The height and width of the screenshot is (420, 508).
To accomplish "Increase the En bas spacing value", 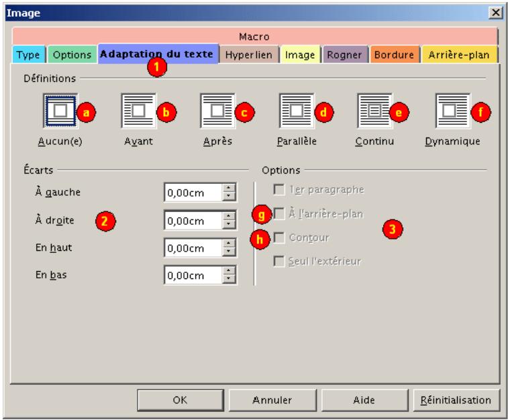I will 229,270.
